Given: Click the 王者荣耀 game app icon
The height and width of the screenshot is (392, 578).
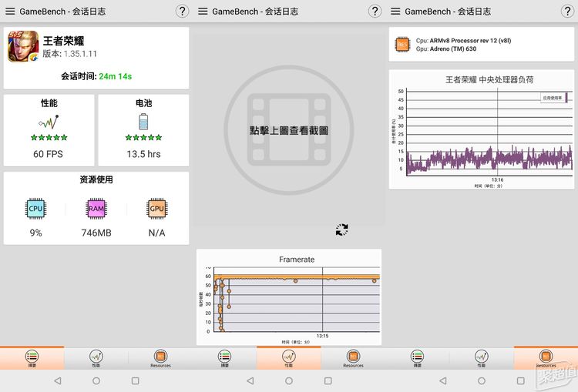Looking at the screenshot, I should [x=23, y=46].
